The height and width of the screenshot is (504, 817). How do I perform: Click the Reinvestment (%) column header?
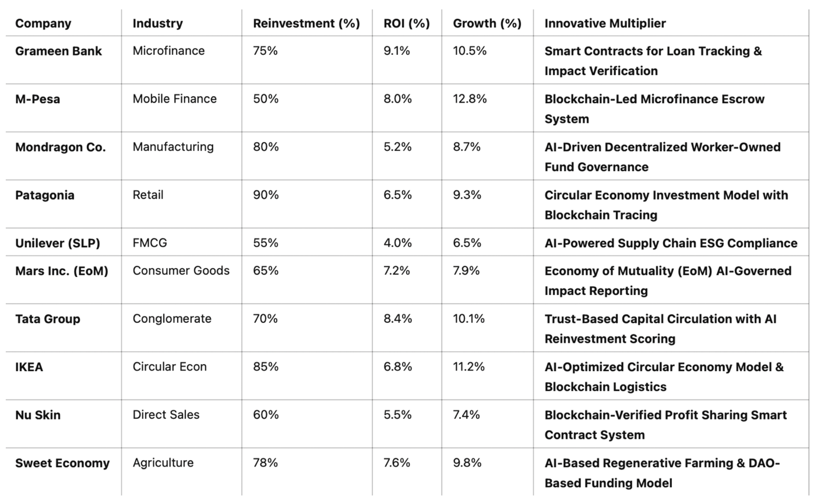pyautogui.click(x=306, y=23)
